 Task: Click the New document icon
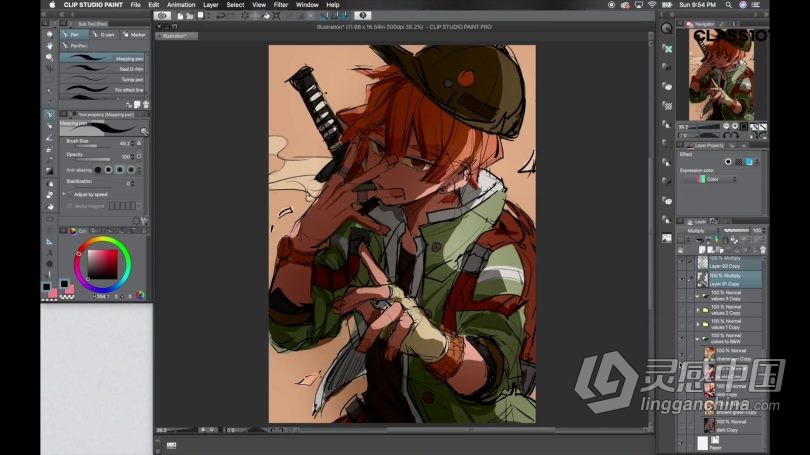[x=180, y=16]
